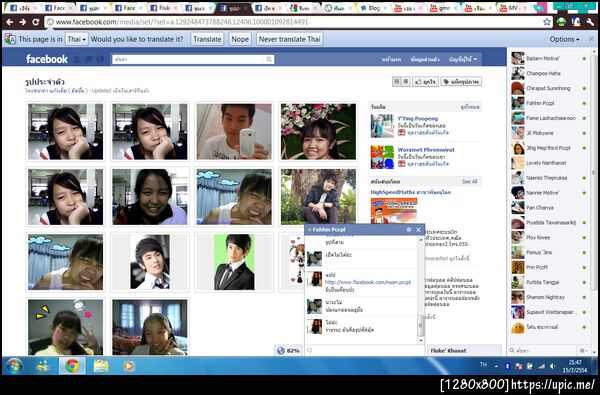Switch album to grid view icon

click(x=397, y=82)
